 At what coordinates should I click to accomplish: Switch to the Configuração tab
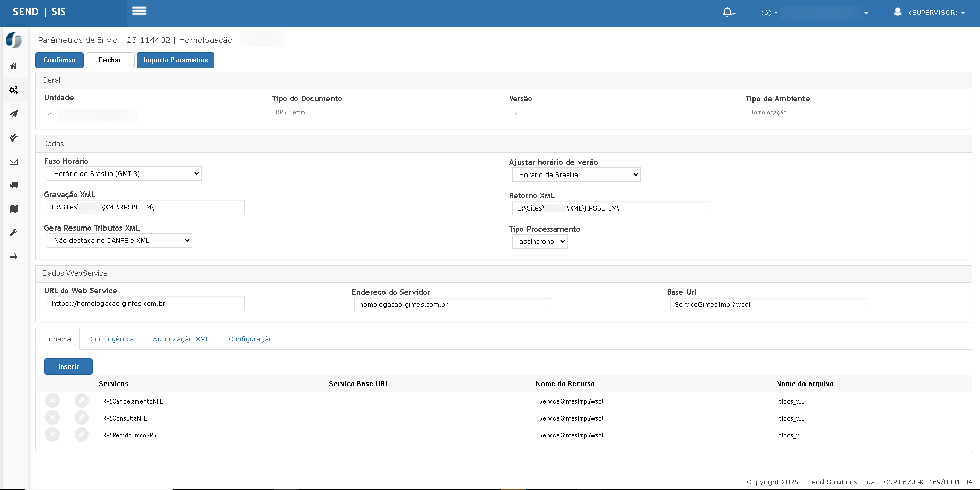point(251,339)
